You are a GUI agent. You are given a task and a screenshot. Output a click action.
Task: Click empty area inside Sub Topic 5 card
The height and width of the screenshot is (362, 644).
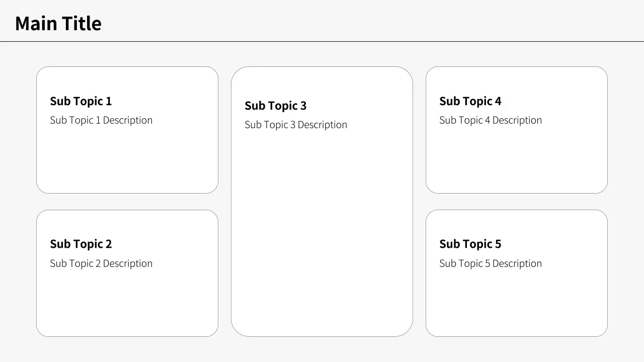click(x=516, y=304)
